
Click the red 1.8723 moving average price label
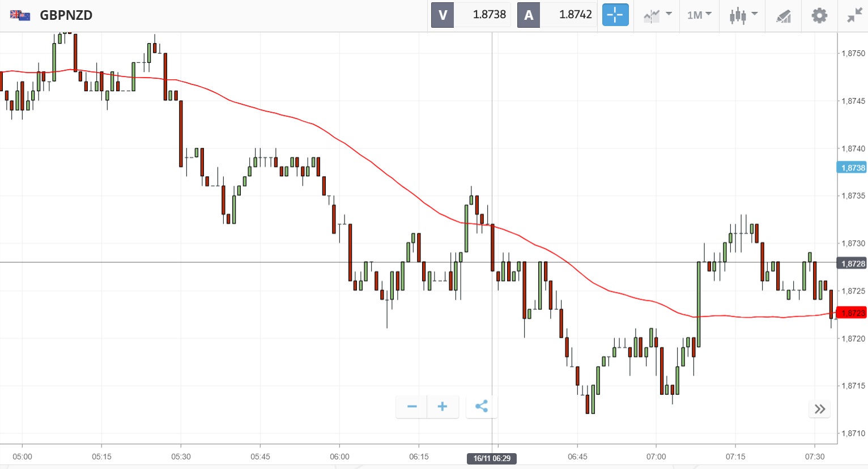point(852,313)
